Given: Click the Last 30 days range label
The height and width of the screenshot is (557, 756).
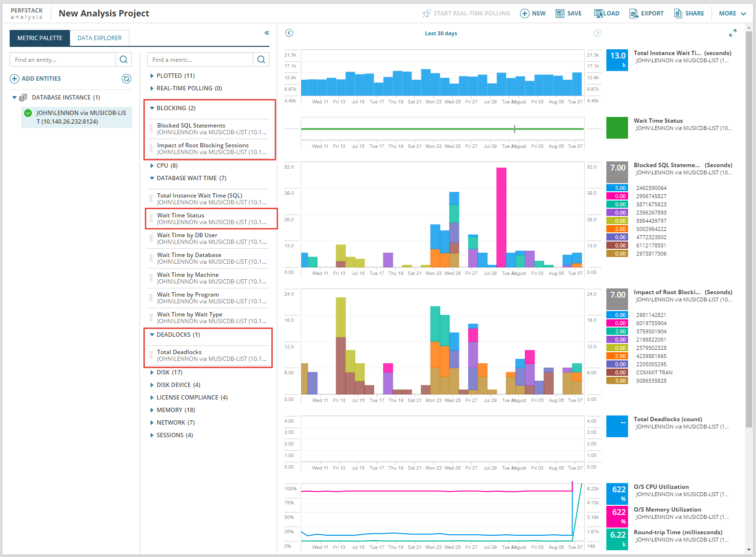Looking at the screenshot, I should coord(441,33).
